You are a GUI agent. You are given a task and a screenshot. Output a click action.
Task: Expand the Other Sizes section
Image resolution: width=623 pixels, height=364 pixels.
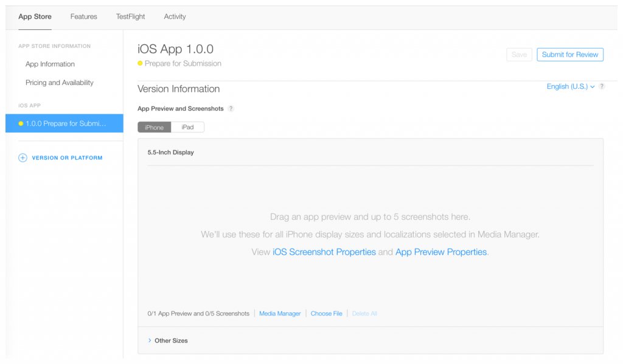point(169,341)
